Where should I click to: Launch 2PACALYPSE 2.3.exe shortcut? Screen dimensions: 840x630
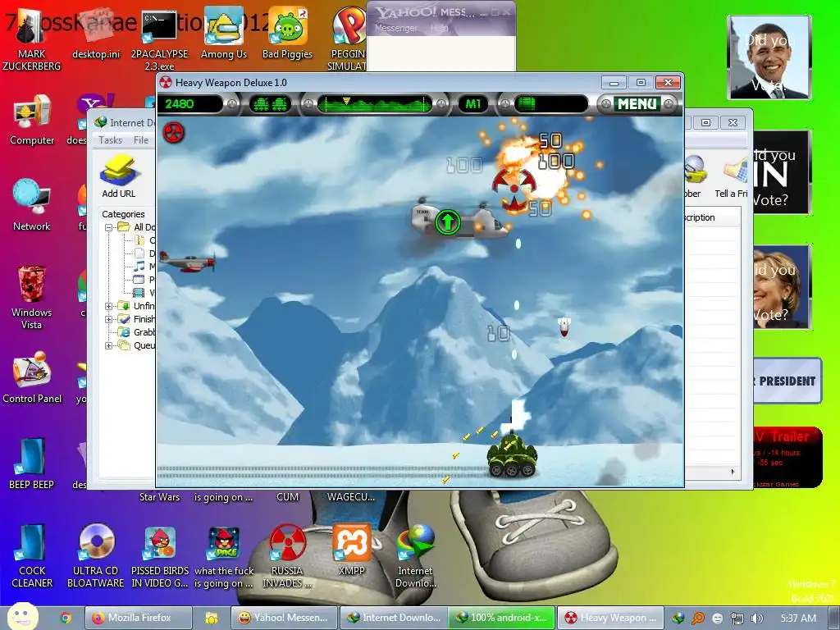point(159,39)
